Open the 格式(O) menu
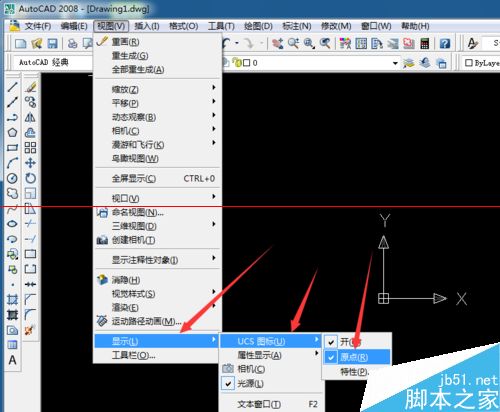This screenshot has width=500, height=412. pos(184,26)
